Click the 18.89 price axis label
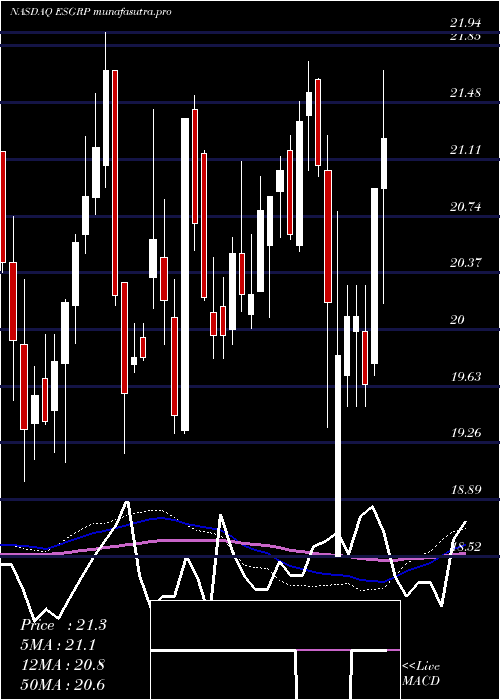The image size is (500, 700). pos(466,490)
